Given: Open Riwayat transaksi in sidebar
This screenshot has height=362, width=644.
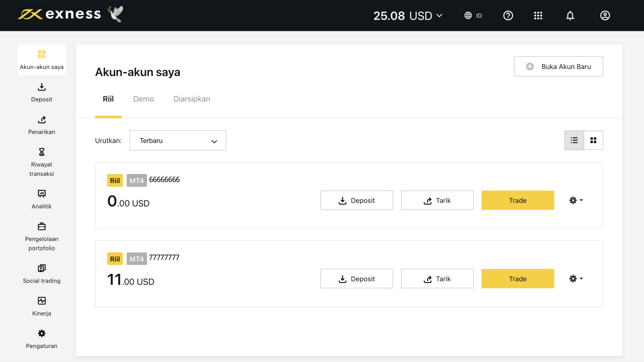Looking at the screenshot, I should 42,162.
